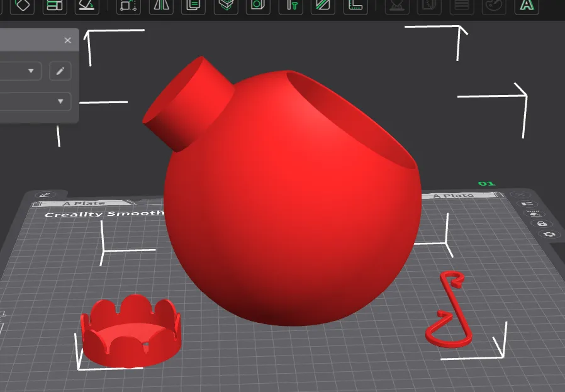Click the stacked layers toolbar icon

pos(225,5)
